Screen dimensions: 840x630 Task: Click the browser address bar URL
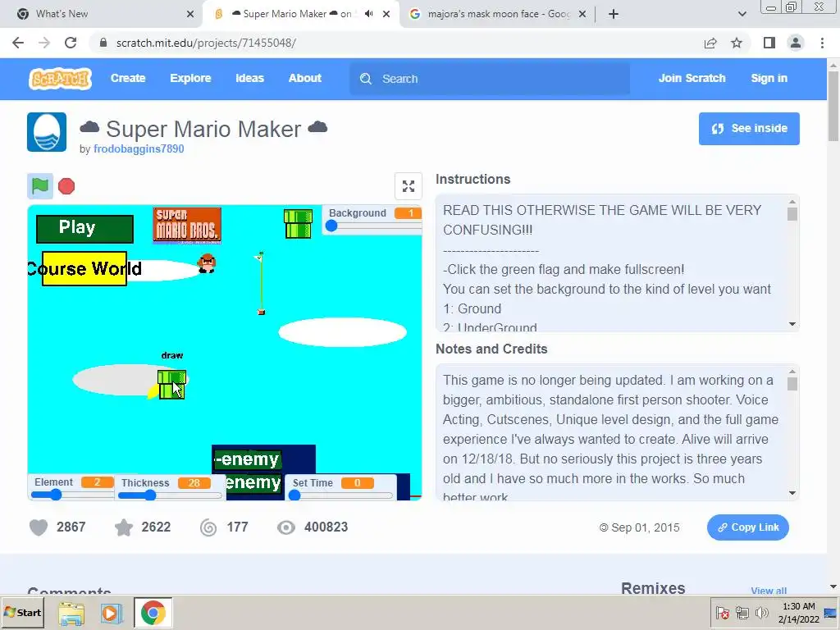point(206,43)
